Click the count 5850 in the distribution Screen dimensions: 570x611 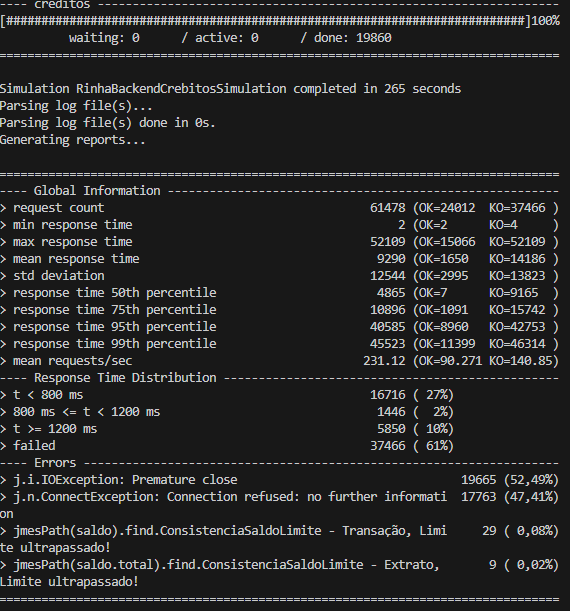click(x=391, y=429)
